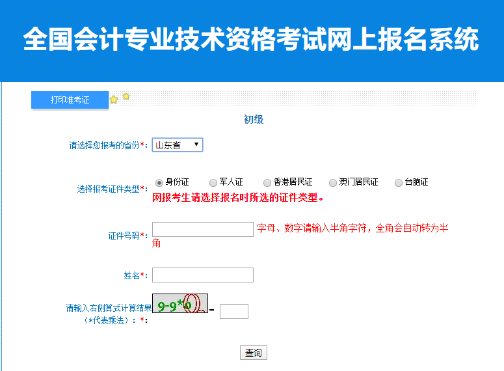Click the upper yellow star icon
Viewport: 504px width, 371px height.
126,96
